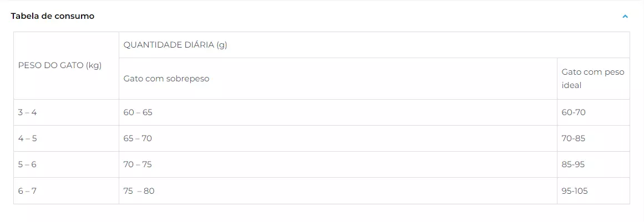The image size is (644, 222).
Task: Select the 5 – 6 weight cell
Action: click(66, 164)
